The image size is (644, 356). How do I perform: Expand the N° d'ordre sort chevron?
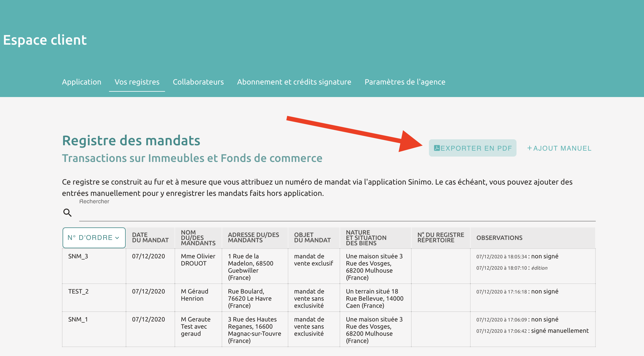click(x=117, y=238)
